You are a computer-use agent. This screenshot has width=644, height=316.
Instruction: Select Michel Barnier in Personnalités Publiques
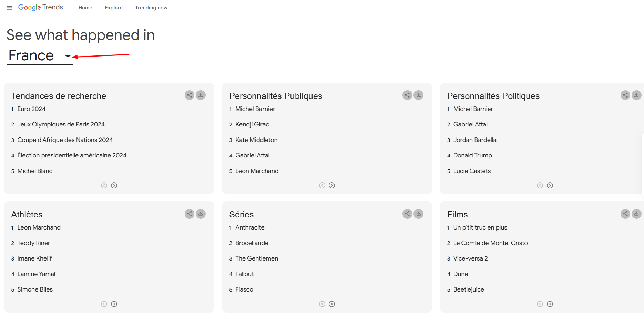(x=255, y=109)
